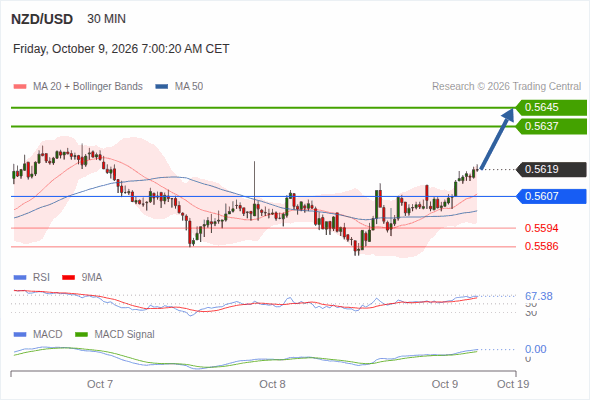
Task: Click the Oct 19 axis date
Action: pos(513,384)
